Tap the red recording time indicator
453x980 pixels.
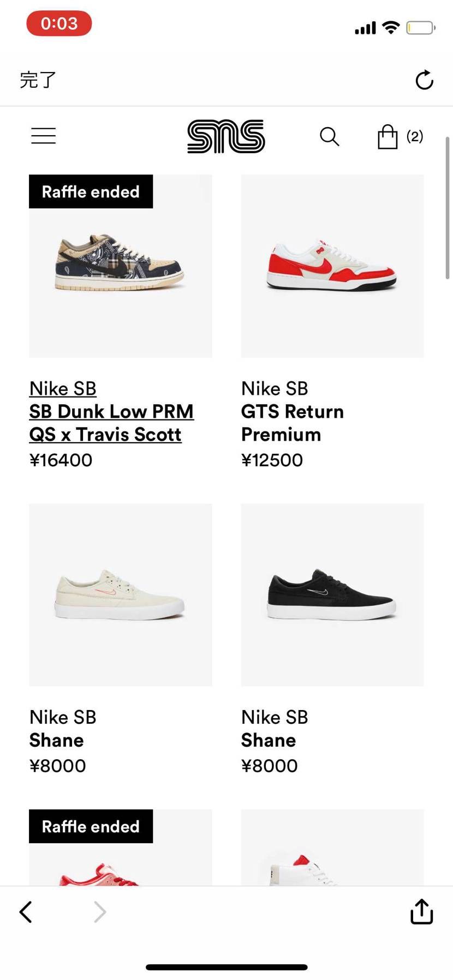tap(59, 23)
